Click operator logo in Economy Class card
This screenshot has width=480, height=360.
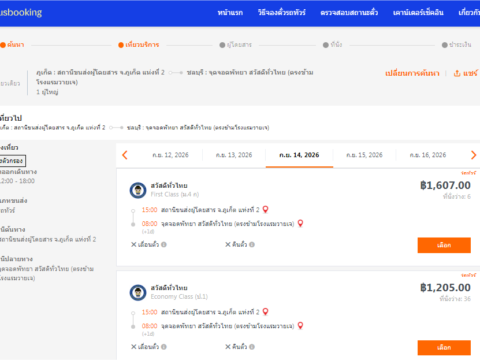pyautogui.click(x=138, y=293)
